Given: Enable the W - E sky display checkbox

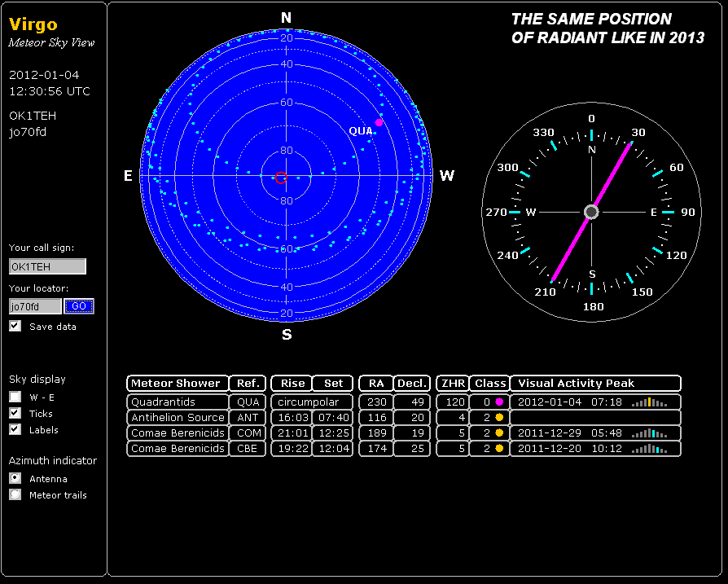Looking at the screenshot, I should click(15, 397).
